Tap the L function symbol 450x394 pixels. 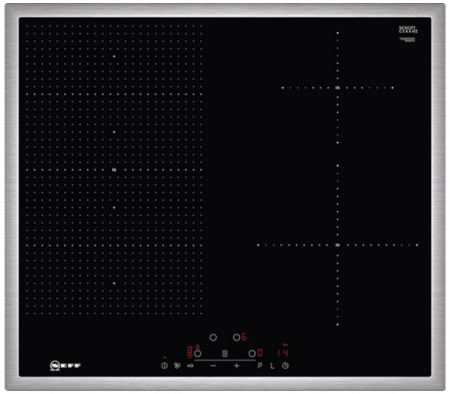(272, 366)
